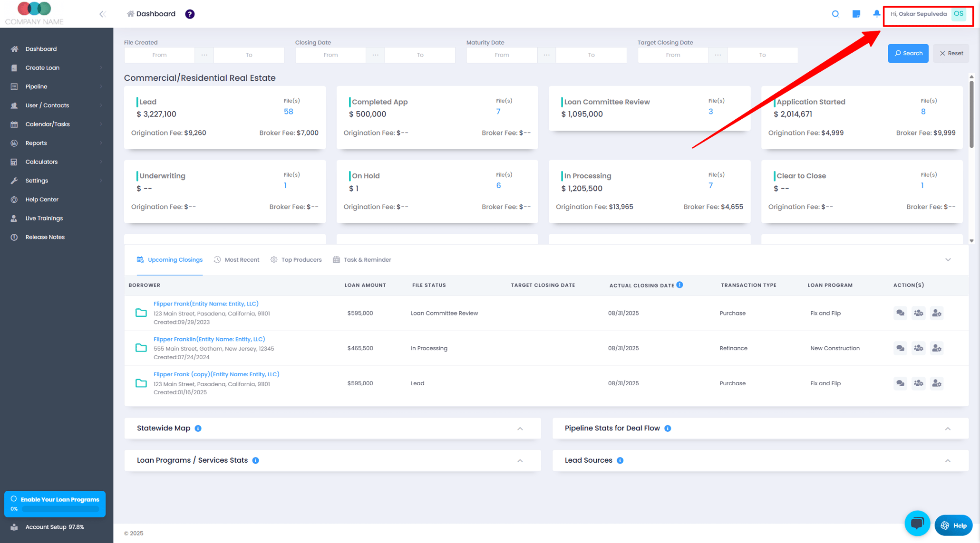The image size is (980, 543).
Task: Collapse the Lead Sources section
Action: click(948, 460)
